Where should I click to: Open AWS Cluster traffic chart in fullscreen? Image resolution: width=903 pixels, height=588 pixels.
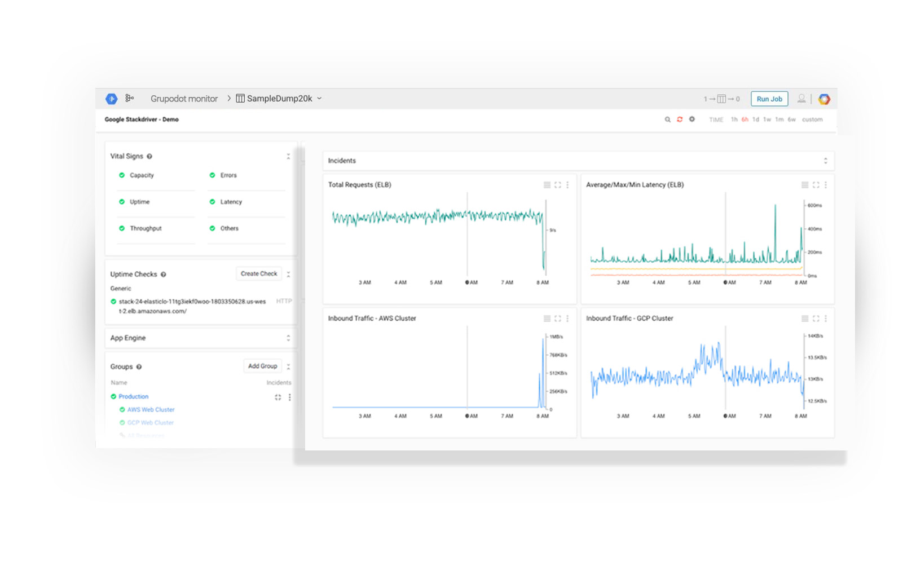558,319
